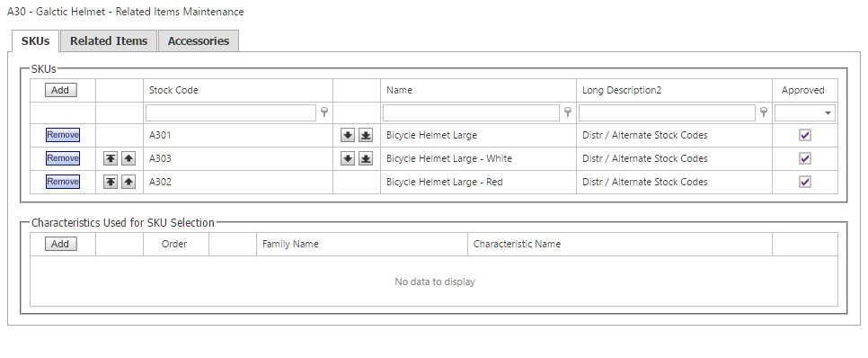Move A302 row to the top

111,182
